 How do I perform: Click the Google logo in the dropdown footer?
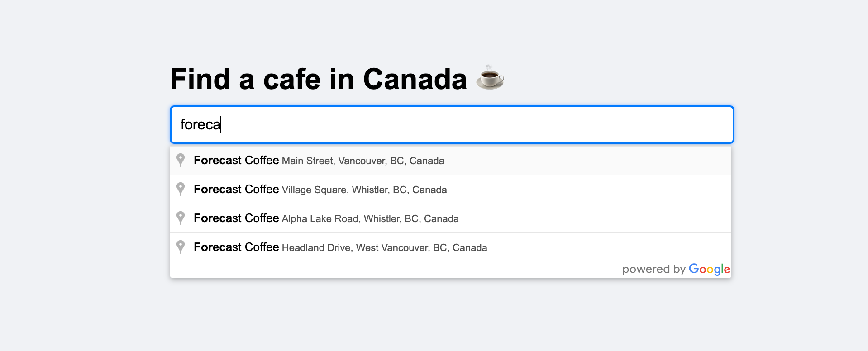[x=709, y=269]
